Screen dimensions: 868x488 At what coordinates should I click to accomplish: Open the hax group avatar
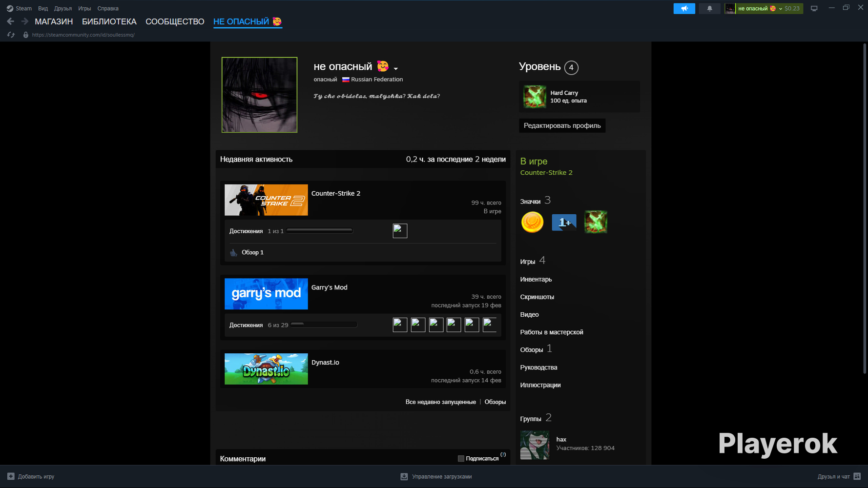tap(535, 445)
